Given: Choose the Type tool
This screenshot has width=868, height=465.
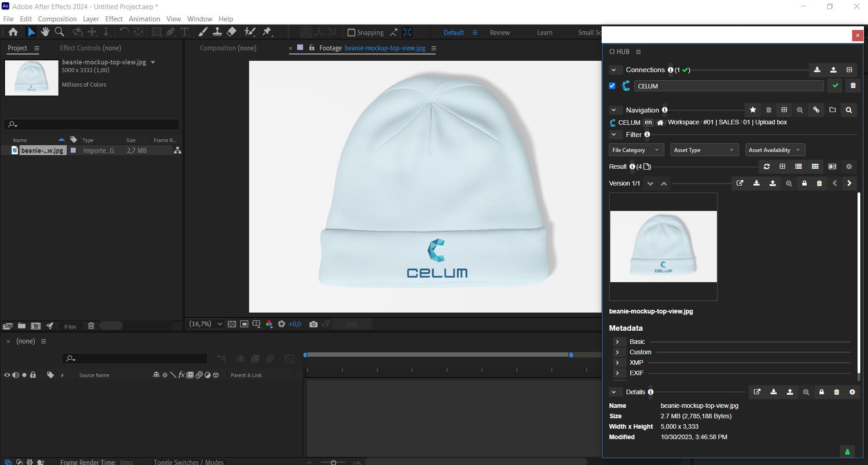Looking at the screenshot, I should 185,32.
